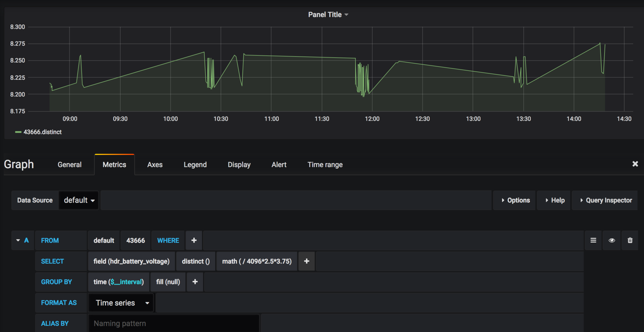The width and height of the screenshot is (644, 332).
Task: Open the Data Source default dropdown
Action: point(78,200)
